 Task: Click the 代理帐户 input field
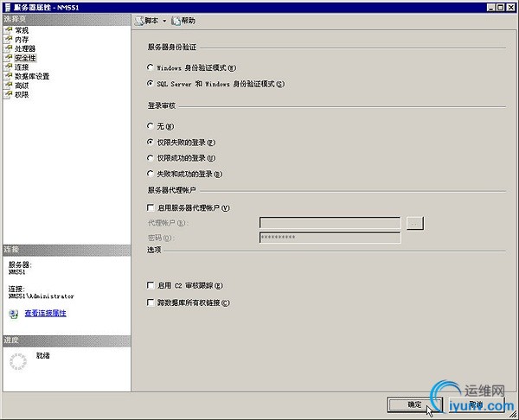tap(330, 223)
